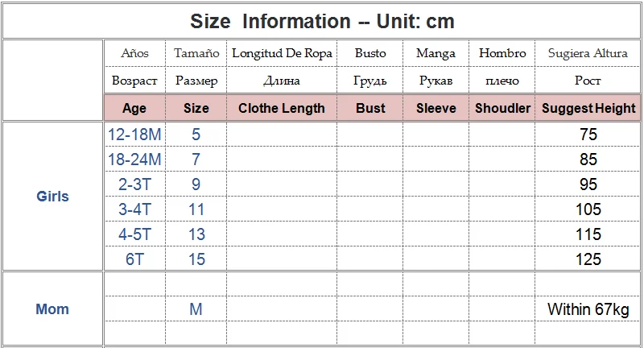Click the Suggest Height header cell
644x348 pixels.
pyautogui.click(x=588, y=108)
